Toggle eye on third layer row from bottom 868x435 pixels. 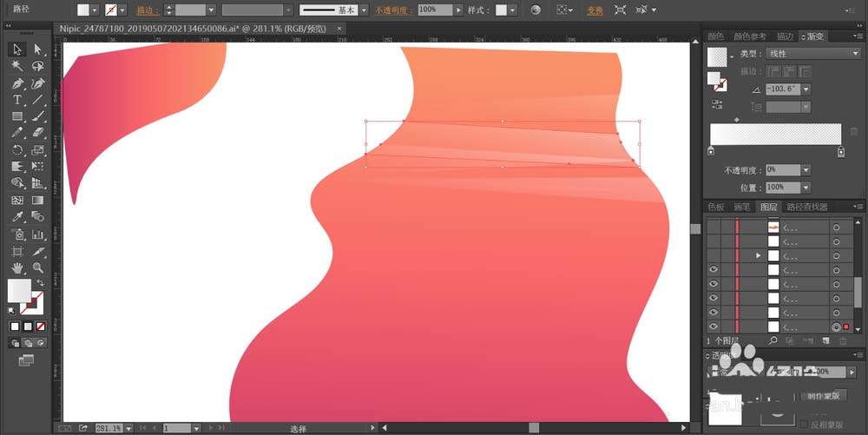pos(713,299)
